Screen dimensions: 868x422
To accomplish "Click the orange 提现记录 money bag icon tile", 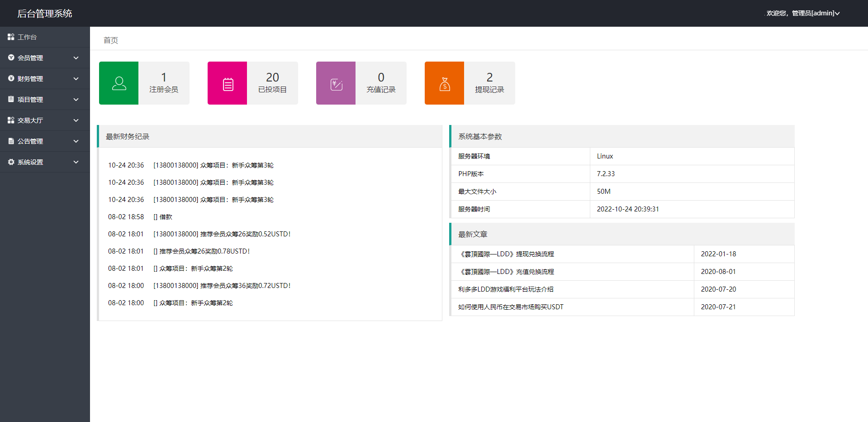I will click(x=444, y=83).
